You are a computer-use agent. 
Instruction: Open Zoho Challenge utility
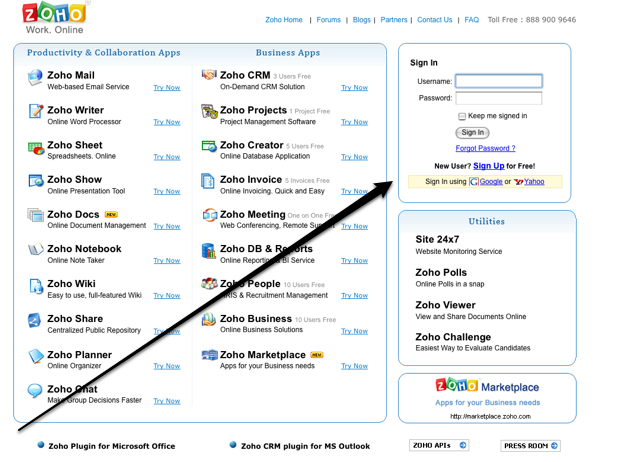453,337
